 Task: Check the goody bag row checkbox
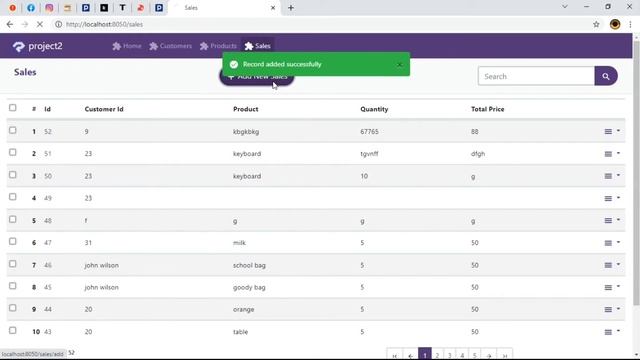(13, 286)
